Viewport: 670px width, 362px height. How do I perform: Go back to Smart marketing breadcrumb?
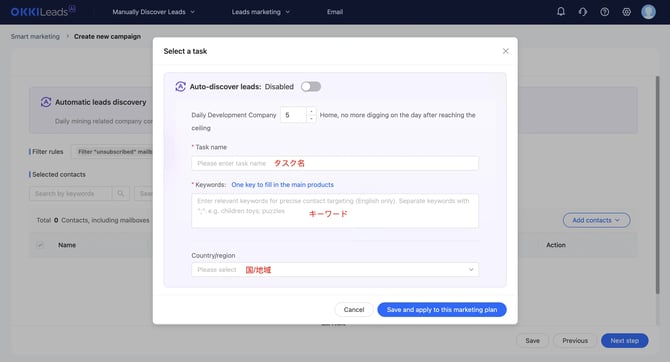[x=35, y=36]
